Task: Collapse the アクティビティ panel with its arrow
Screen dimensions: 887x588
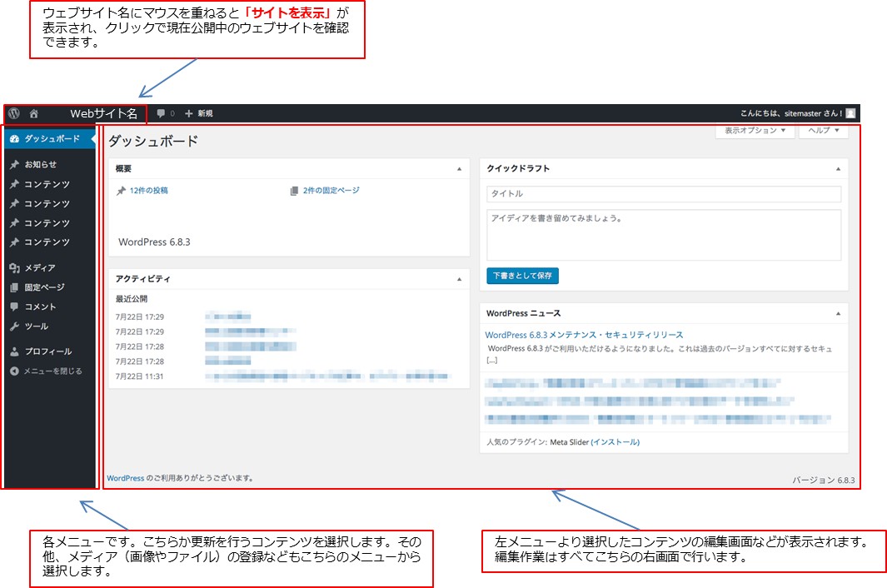Action: (460, 279)
